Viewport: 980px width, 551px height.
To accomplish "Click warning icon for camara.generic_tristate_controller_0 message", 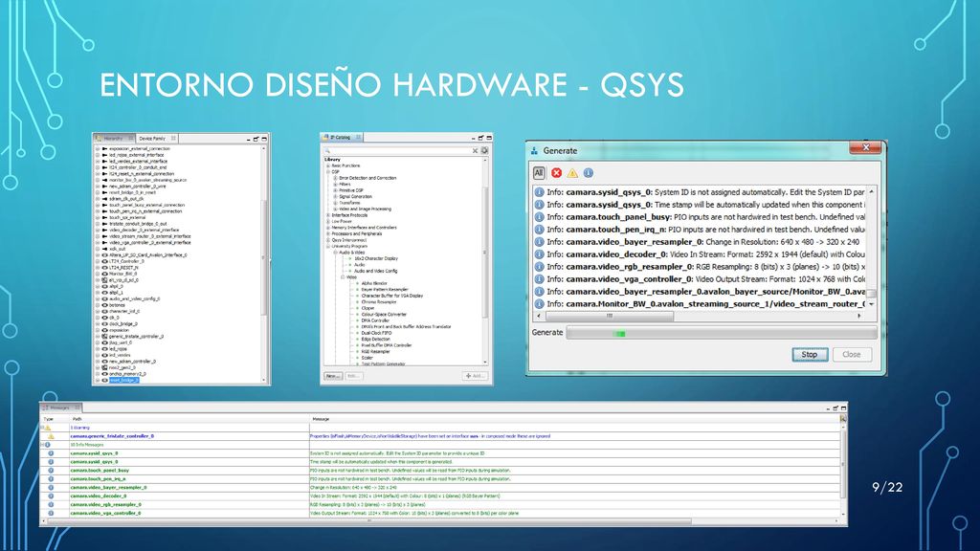I will click(52, 436).
